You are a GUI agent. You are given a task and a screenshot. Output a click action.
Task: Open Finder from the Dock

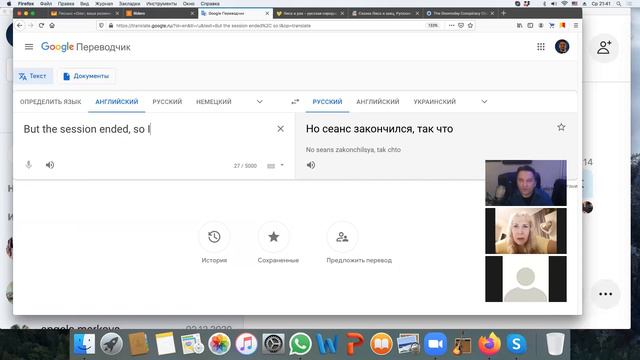84,344
